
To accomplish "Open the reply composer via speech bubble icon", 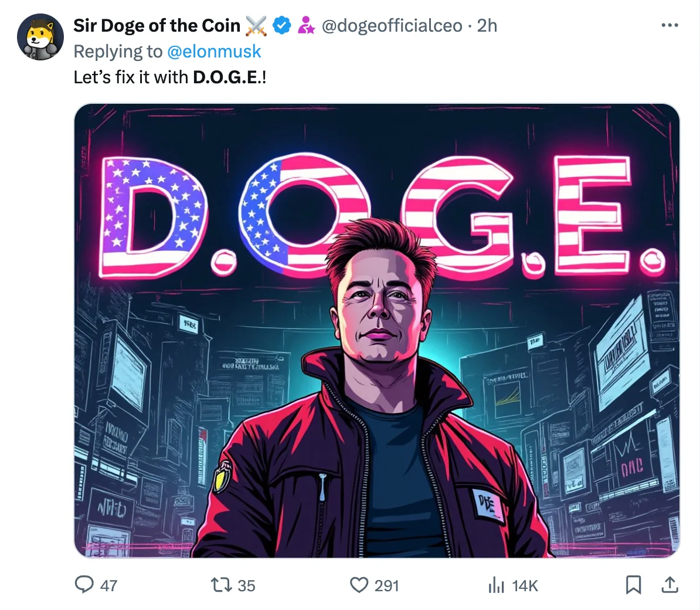I will [x=84, y=585].
